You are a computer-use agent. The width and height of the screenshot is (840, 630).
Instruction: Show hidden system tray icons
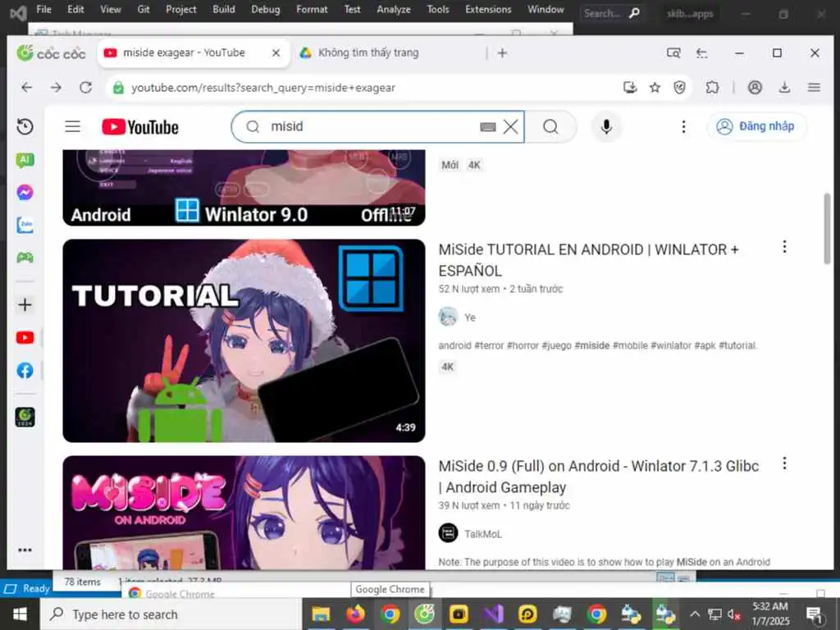click(x=695, y=614)
